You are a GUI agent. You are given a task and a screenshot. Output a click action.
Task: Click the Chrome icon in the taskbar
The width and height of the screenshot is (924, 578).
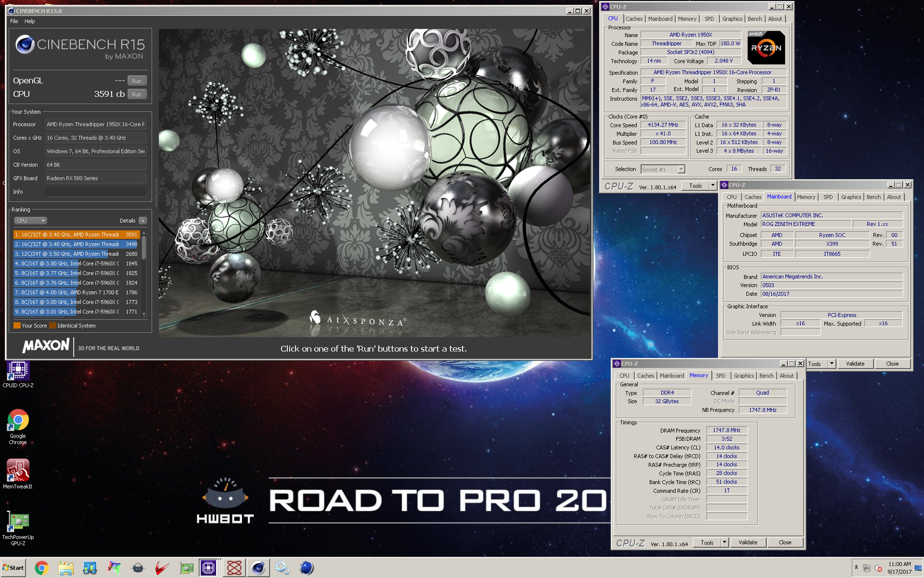[41, 568]
